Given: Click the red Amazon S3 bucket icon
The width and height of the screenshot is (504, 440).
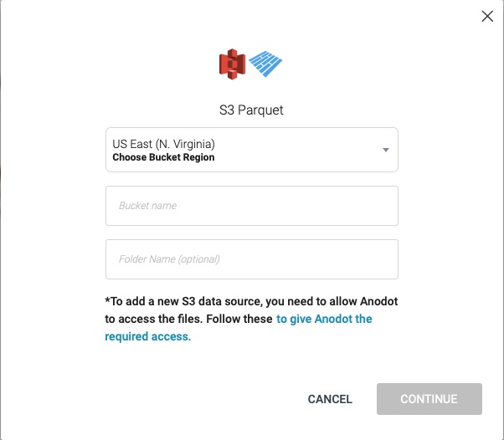Looking at the screenshot, I should click(x=232, y=64).
